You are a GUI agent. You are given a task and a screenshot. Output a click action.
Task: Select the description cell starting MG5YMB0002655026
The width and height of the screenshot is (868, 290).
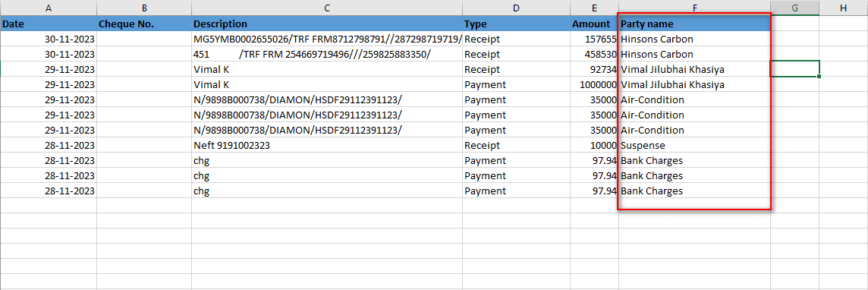point(327,39)
